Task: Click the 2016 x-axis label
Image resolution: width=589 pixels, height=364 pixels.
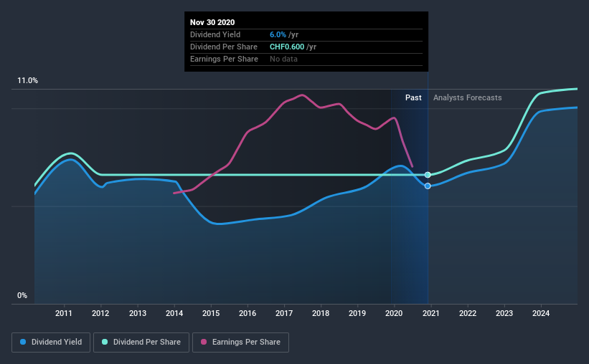Action: [248, 313]
